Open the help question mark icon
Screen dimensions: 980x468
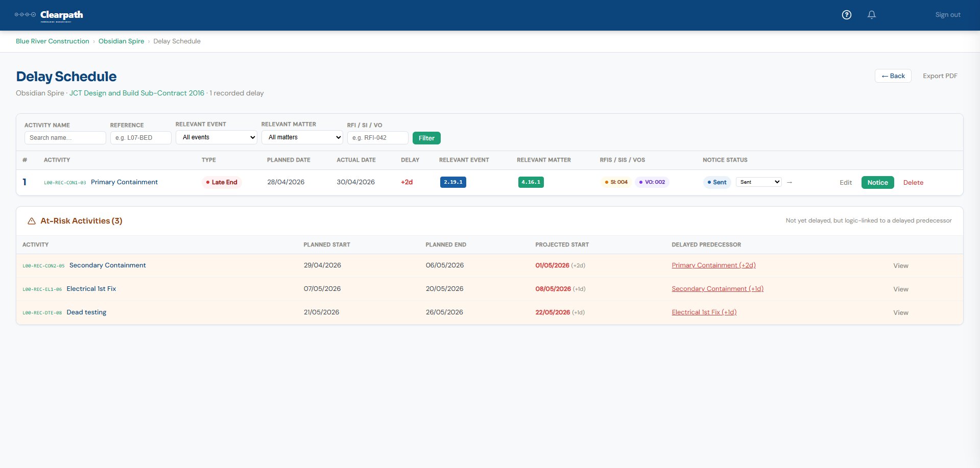pos(846,15)
